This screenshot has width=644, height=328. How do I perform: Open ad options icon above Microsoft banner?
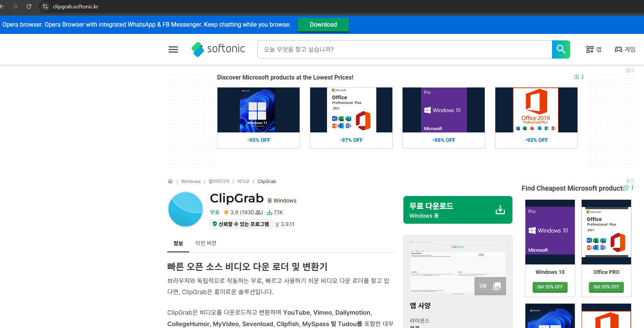[582, 77]
